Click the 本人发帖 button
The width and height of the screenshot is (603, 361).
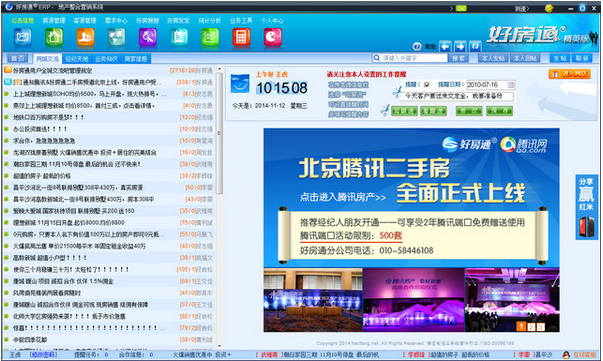tap(493, 58)
